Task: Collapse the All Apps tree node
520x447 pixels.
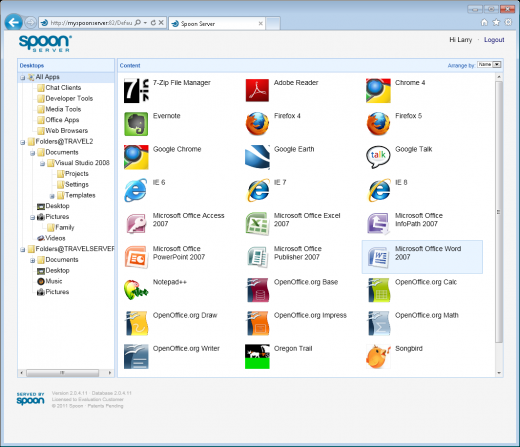Action: click(x=23, y=77)
